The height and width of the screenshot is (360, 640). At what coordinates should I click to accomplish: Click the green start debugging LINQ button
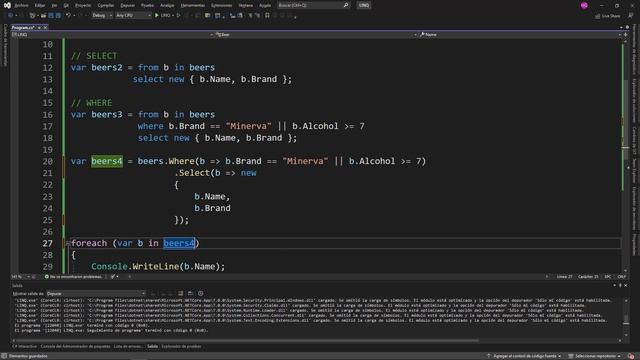point(162,16)
